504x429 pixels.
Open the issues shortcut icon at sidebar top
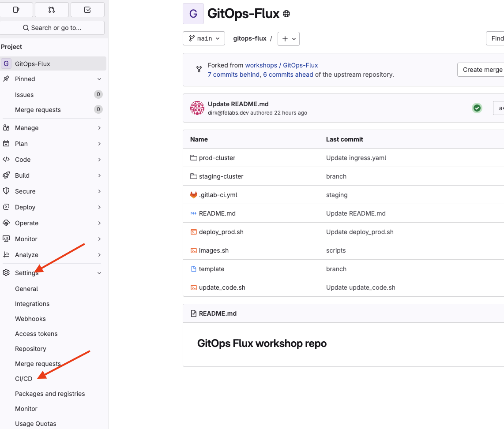pos(16,10)
